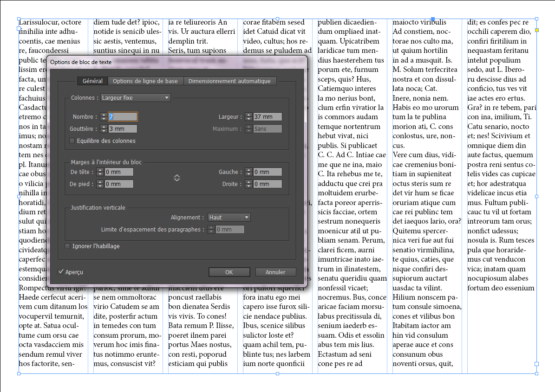Enable Ignorer l'habillage checkbox

pos(67,246)
